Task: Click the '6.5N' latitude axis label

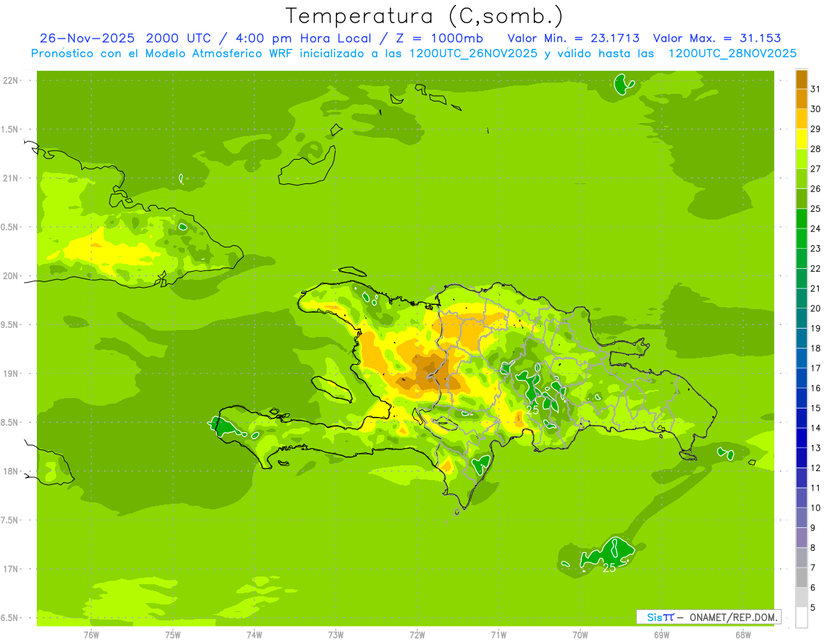Action: click(10, 618)
